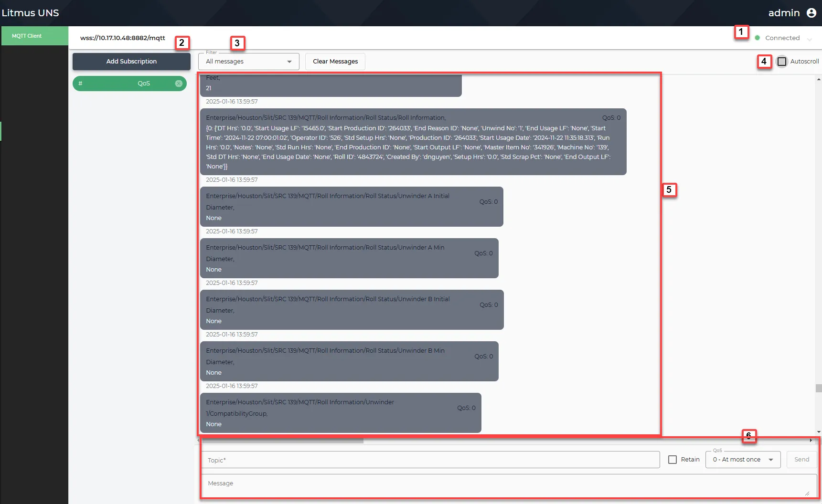Click the horizontal scrollbar right arrow
This screenshot has width=822, height=504.
(811, 441)
